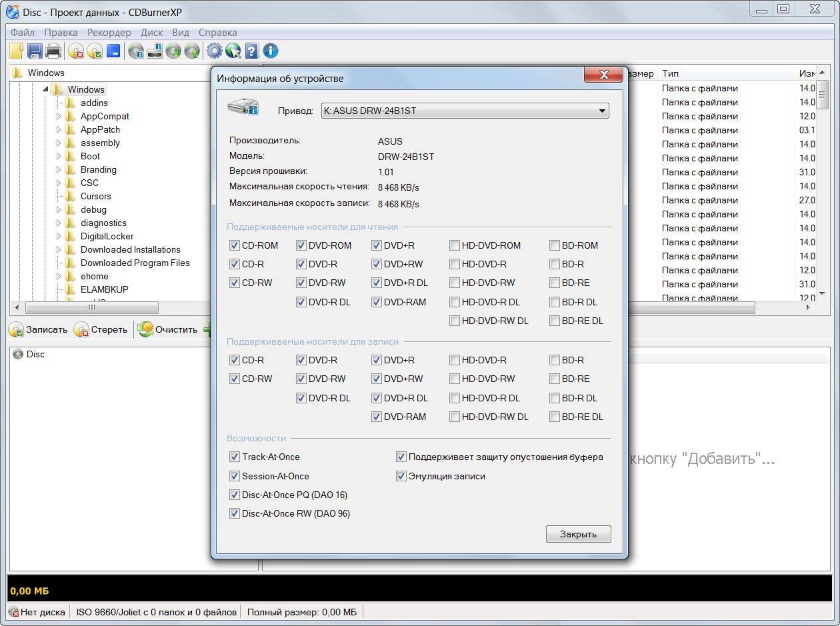Open the Рекордер menu
Screen dimensions: 840x626
tap(109, 32)
